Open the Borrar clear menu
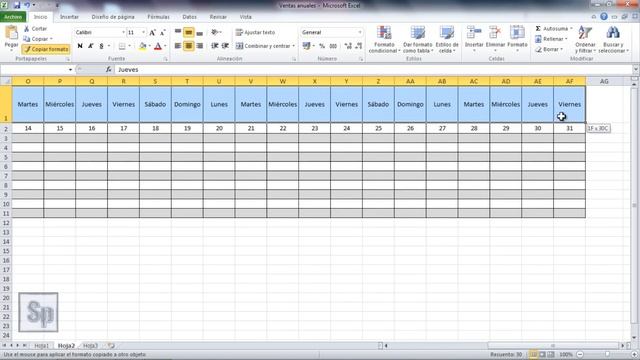Screen dimensions: 640x360 click(x=549, y=49)
